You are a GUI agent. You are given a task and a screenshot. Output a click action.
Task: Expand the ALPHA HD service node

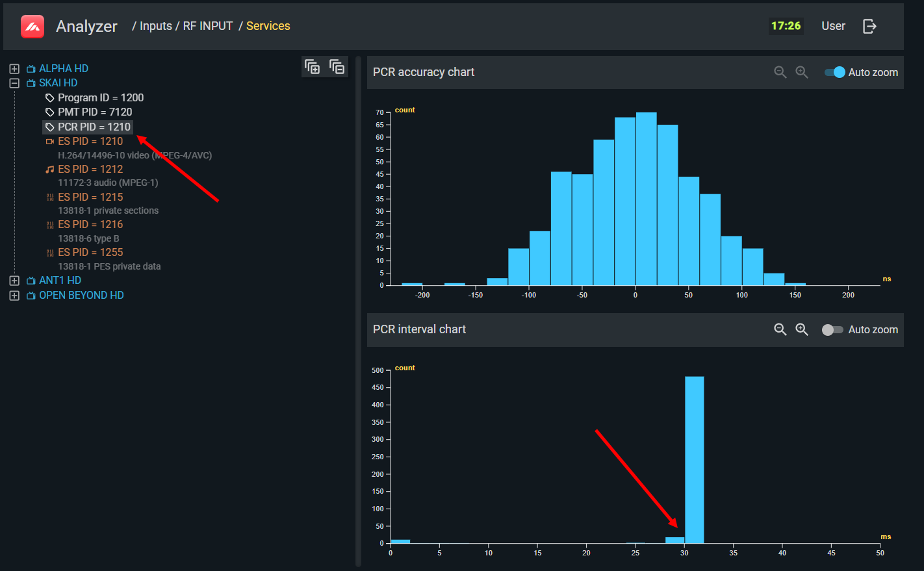pyautogui.click(x=14, y=69)
